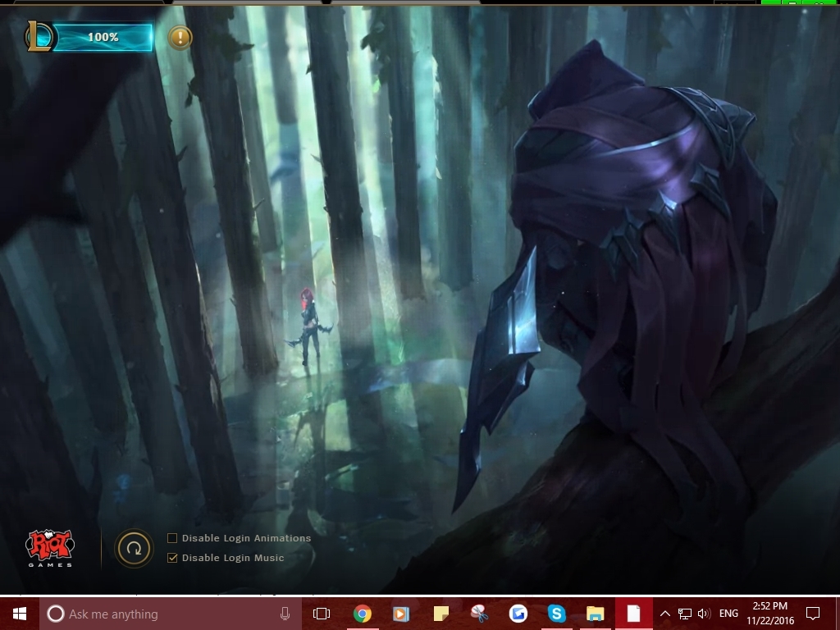Uncheck the Disable Login Music checkbox
The height and width of the screenshot is (630, 840).
(x=172, y=558)
